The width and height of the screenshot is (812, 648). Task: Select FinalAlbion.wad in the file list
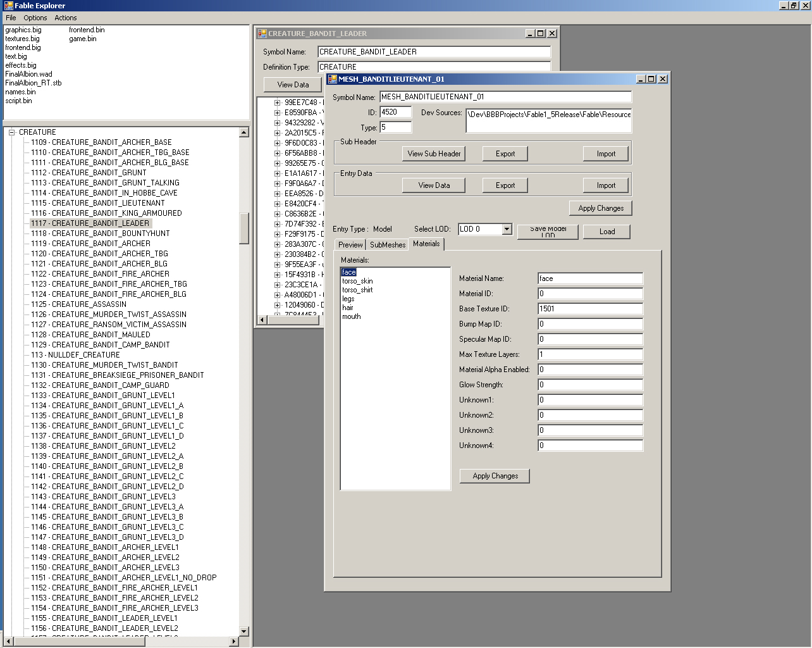tap(28, 74)
